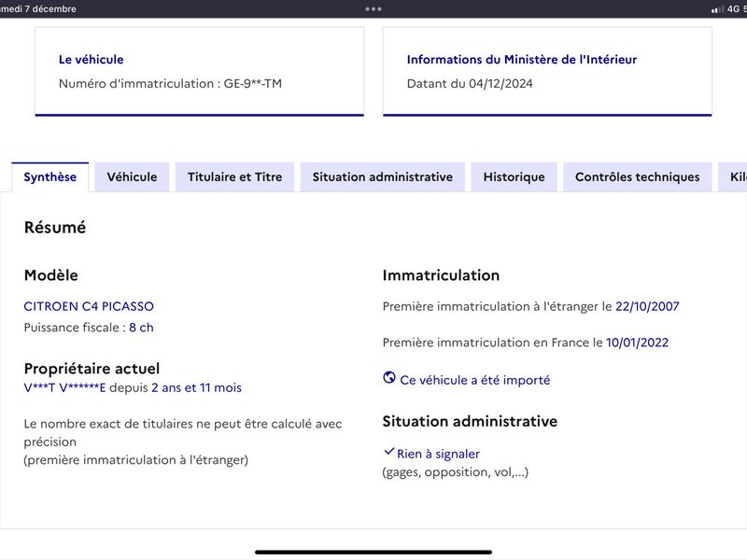747x560 pixels.
Task: Tap the date in the status bar
Action: [38, 9]
